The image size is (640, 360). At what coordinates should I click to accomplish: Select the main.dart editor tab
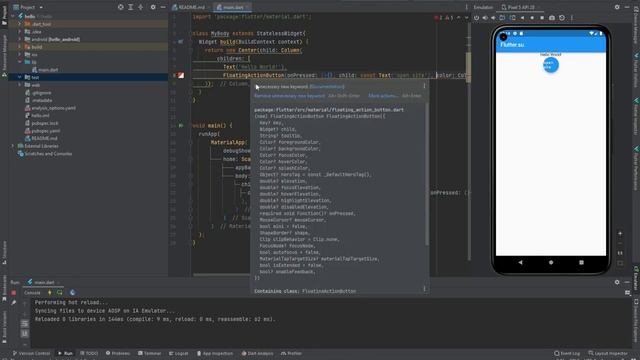232,7
